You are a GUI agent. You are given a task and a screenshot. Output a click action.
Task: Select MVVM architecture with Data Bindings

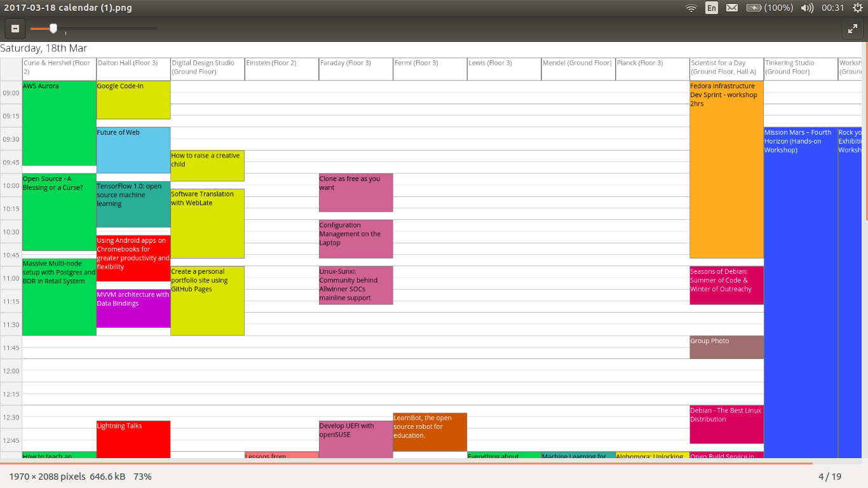pyautogui.click(x=133, y=308)
